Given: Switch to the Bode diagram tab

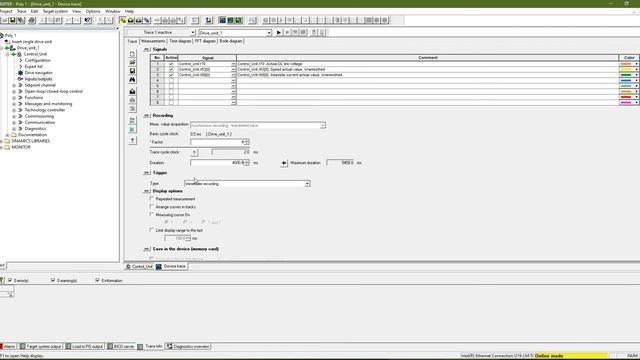Looking at the screenshot, I should point(231,41).
